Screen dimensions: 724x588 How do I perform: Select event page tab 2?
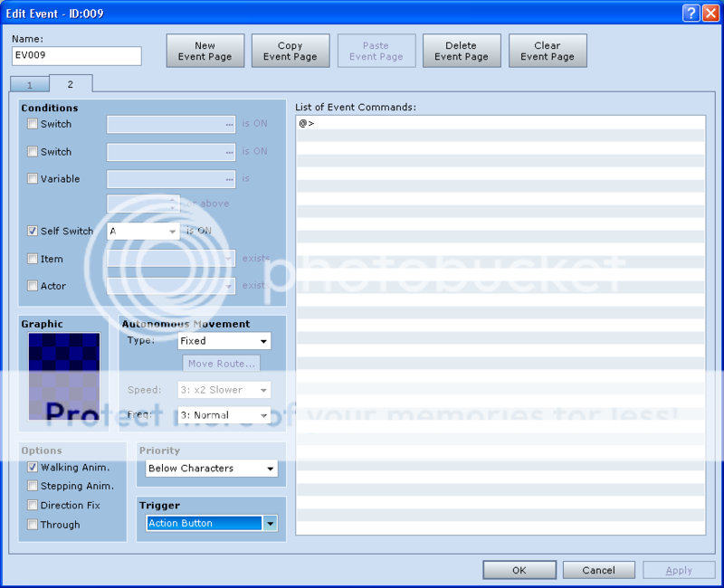click(70, 83)
